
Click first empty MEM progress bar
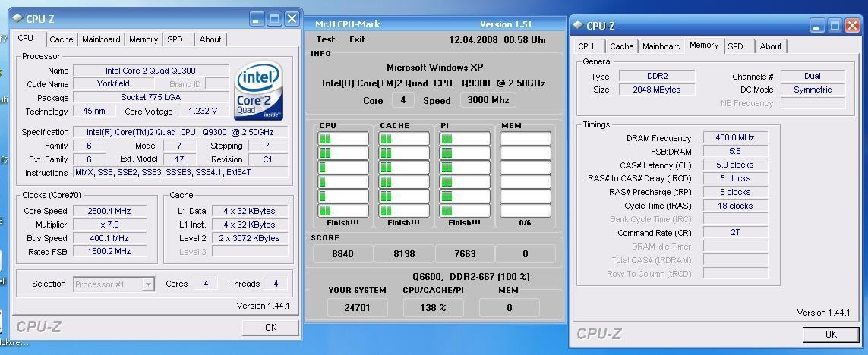(x=526, y=138)
